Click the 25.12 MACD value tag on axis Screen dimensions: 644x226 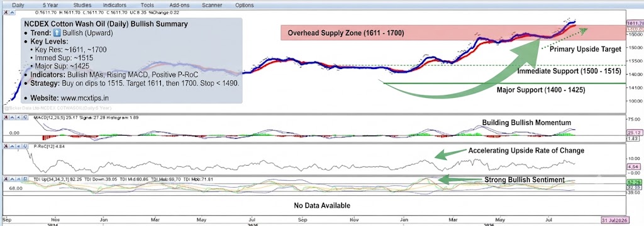[x=635, y=133]
